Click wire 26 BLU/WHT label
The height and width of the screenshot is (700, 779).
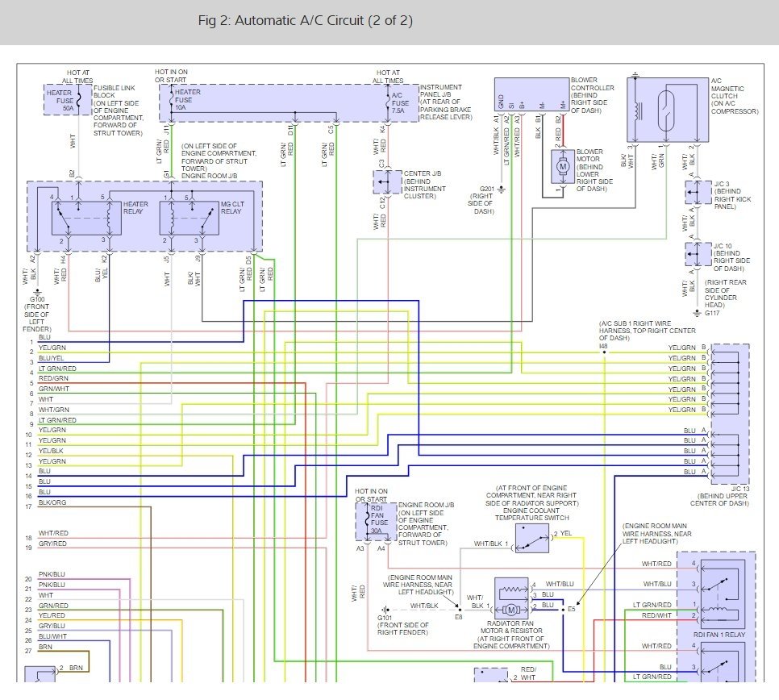pyautogui.click(x=52, y=636)
